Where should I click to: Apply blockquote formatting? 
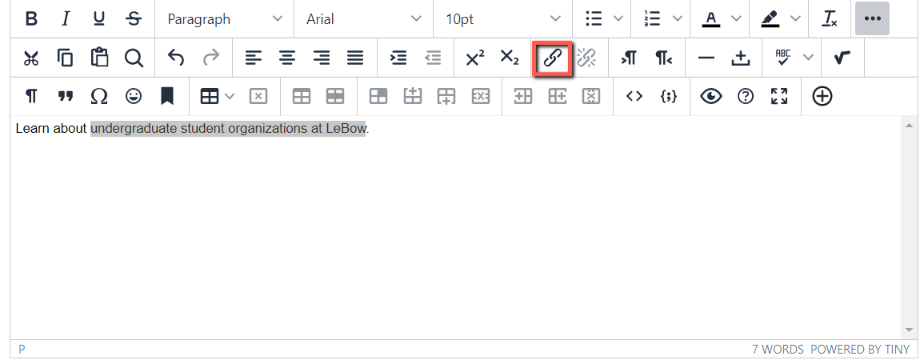click(65, 96)
